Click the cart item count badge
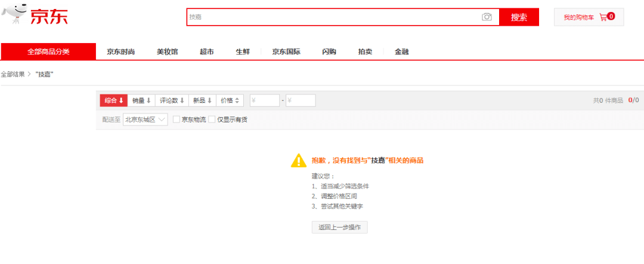 (611, 17)
